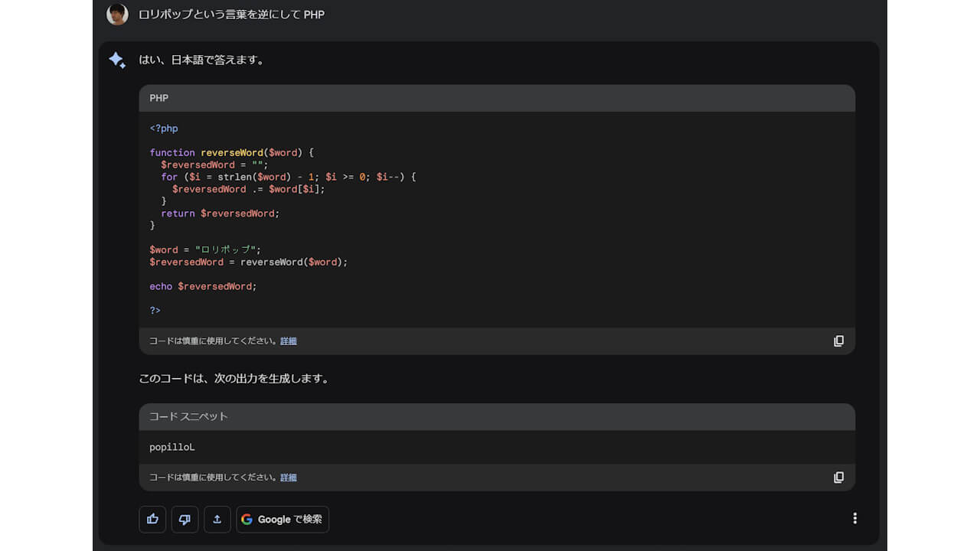Click the function reverseWord code line
Viewport: 980px width, 551px height.
pyautogui.click(x=231, y=152)
